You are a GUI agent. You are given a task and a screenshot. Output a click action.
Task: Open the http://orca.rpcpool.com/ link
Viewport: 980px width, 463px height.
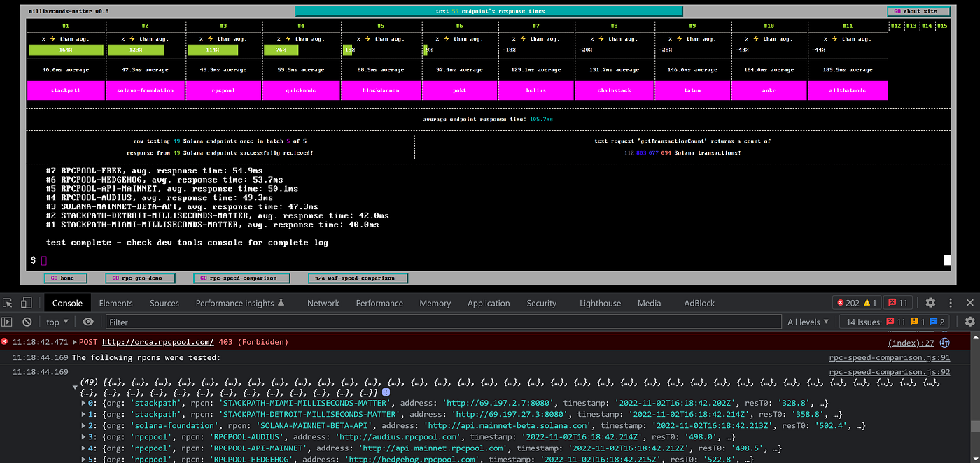click(x=157, y=342)
